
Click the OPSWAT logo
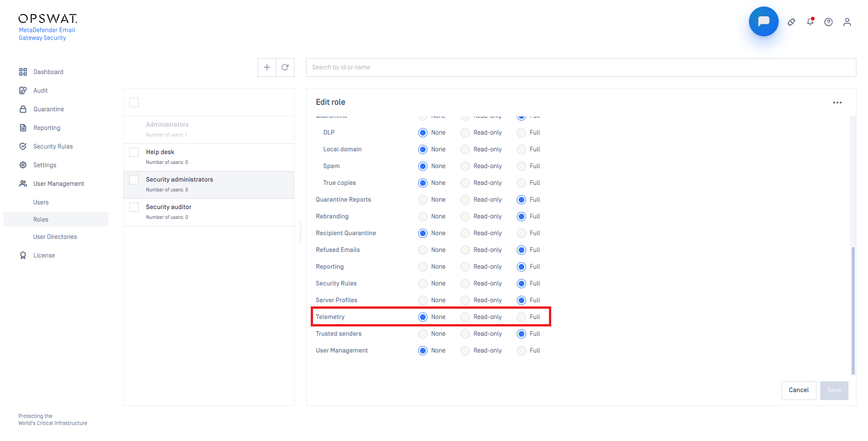tap(48, 19)
